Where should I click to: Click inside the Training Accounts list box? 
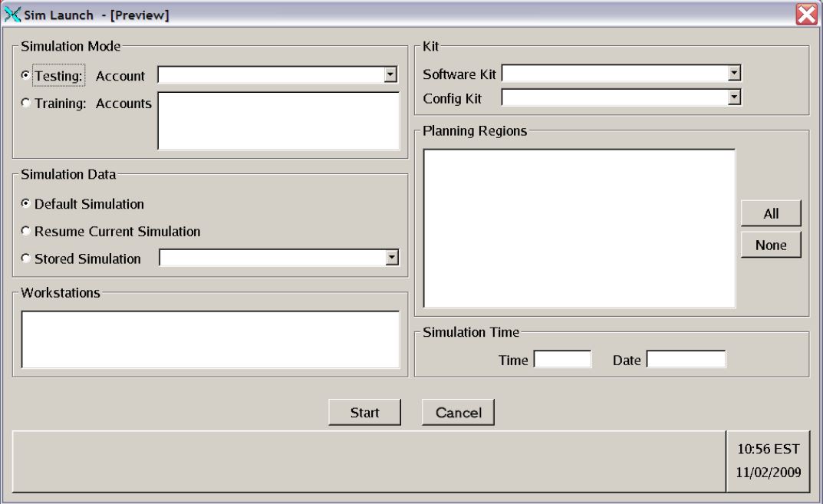pos(278,120)
